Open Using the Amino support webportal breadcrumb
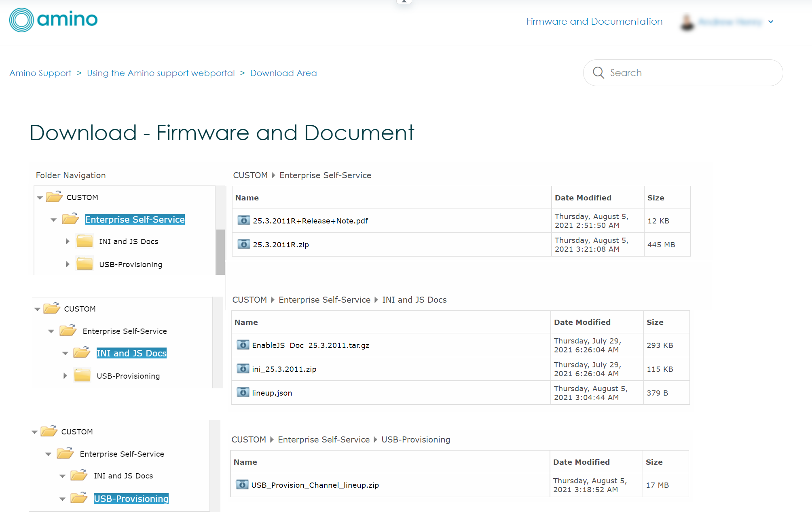Image resolution: width=812 pixels, height=512 pixels. pos(161,73)
